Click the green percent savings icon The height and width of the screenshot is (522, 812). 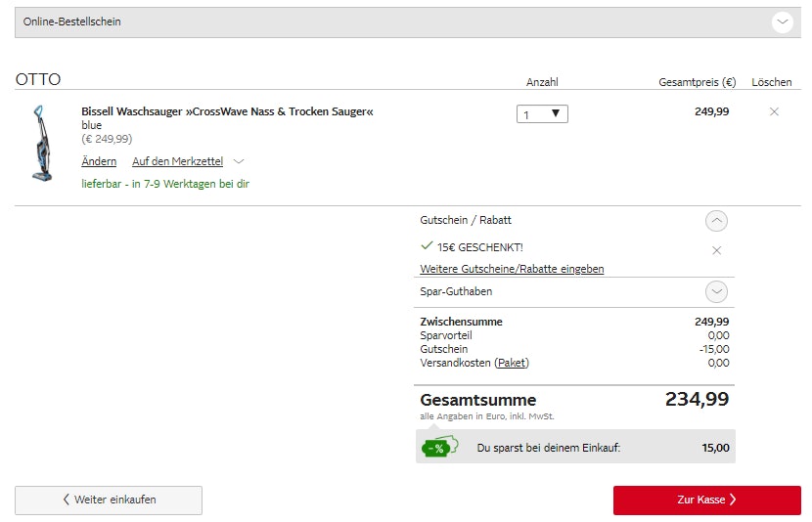point(440,446)
